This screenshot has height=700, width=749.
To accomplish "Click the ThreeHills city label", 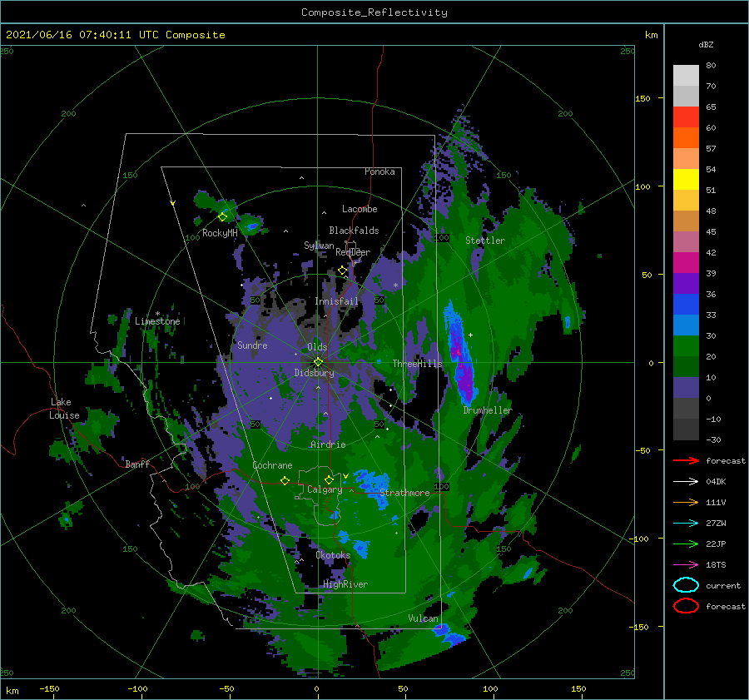I will point(418,364).
